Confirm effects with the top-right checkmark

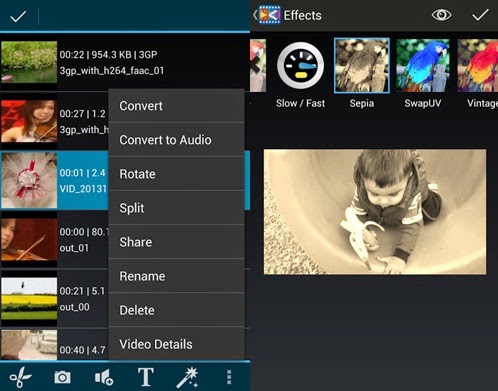pos(480,15)
